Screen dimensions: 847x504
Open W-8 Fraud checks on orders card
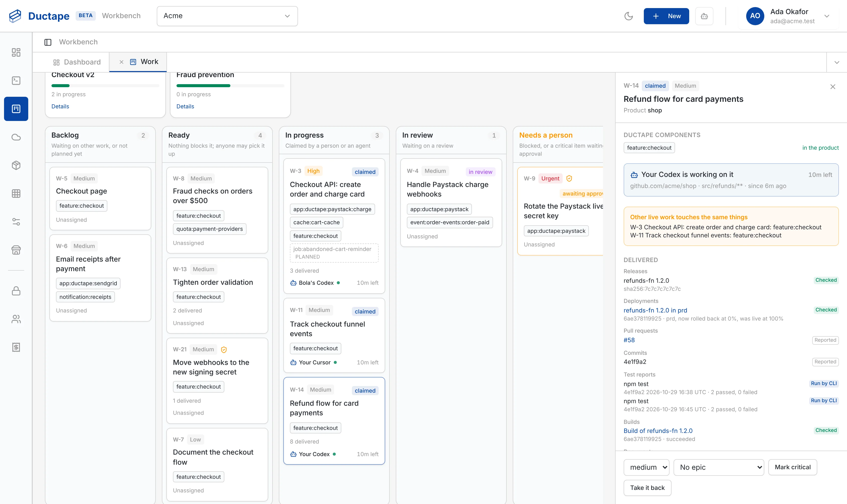click(217, 210)
